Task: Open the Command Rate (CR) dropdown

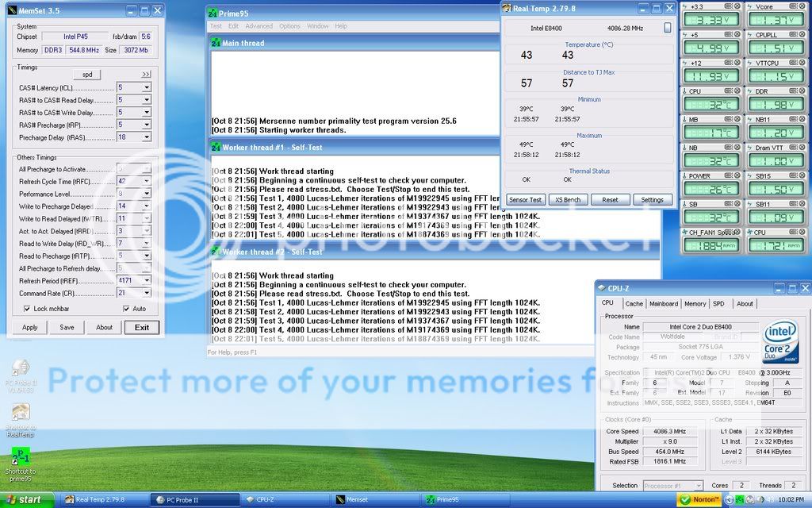Action: pyautogui.click(x=147, y=293)
